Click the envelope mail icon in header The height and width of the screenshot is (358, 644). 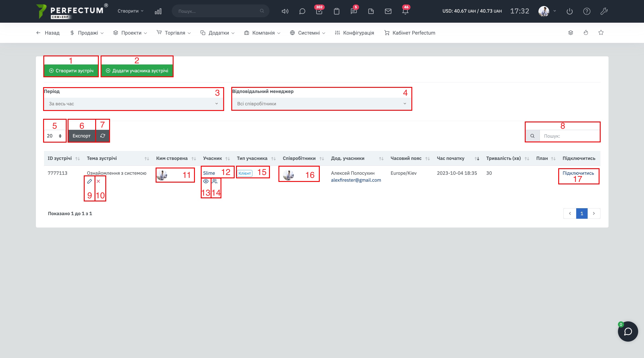tap(388, 11)
